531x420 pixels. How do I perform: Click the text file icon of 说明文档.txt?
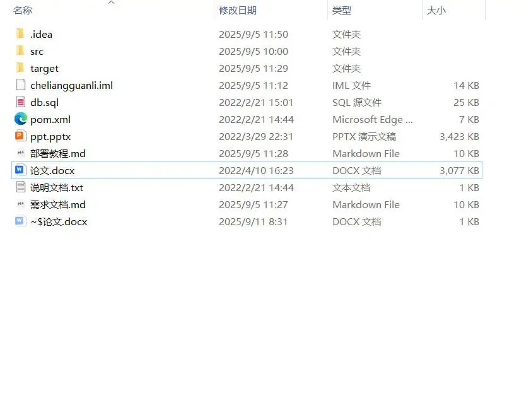21,187
